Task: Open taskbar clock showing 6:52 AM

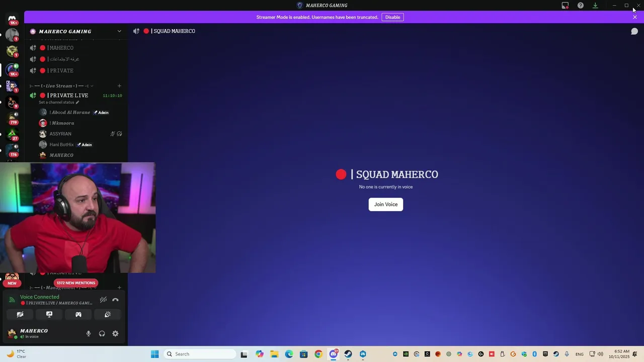Action: point(619,354)
